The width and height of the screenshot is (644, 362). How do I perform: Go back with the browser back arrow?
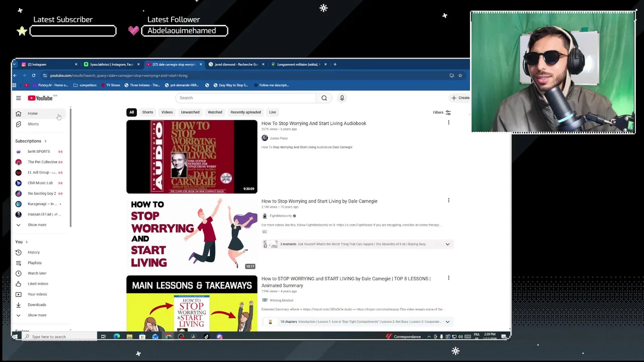pos(15,75)
